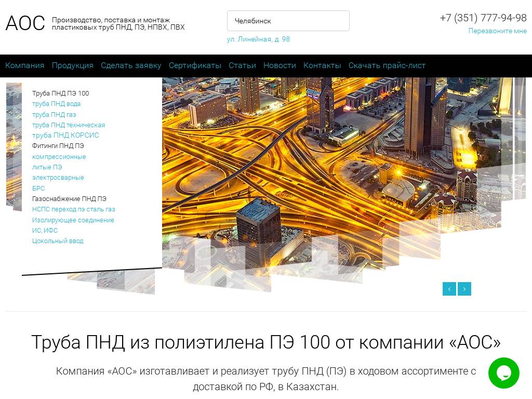Open труба ПНД вода link

point(57,104)
